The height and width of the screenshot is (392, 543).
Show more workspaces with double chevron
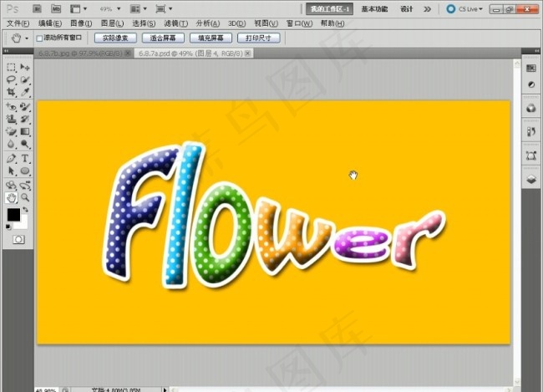428,9
